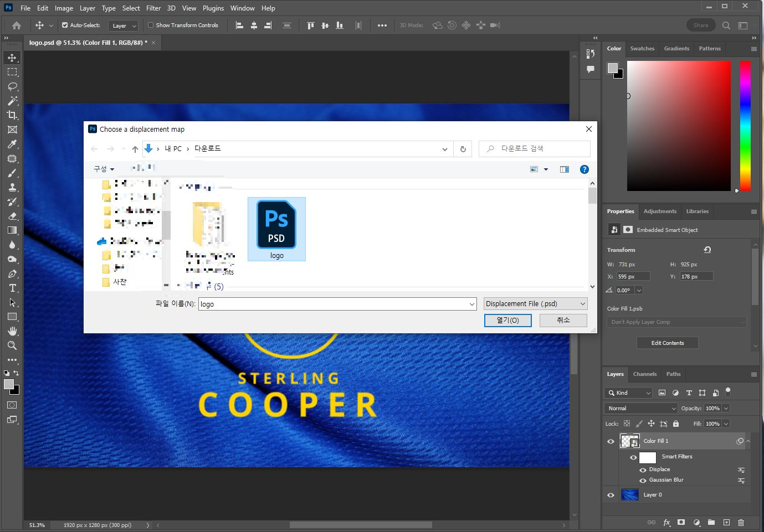Image resolution: width=764 pixels, height=532 pixels.
Task: Click the Share button
Action: tap(701, 25)
